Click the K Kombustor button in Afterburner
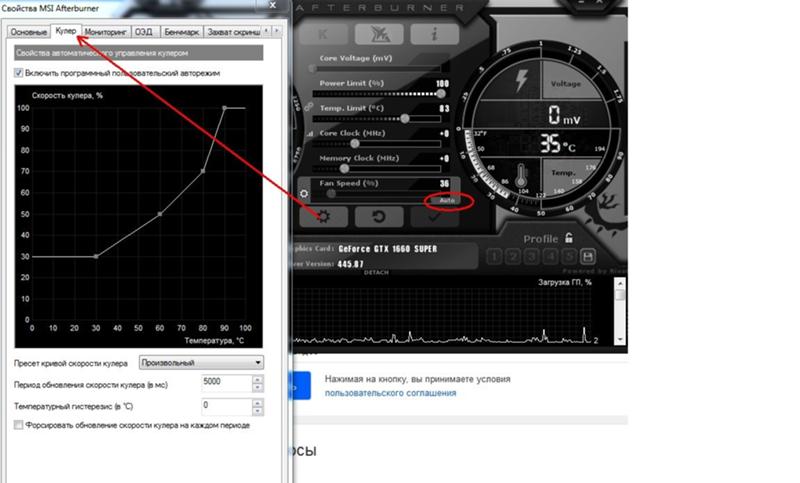Screen dimensions: 800x483 pyautogui.click(x=323, y=34)
